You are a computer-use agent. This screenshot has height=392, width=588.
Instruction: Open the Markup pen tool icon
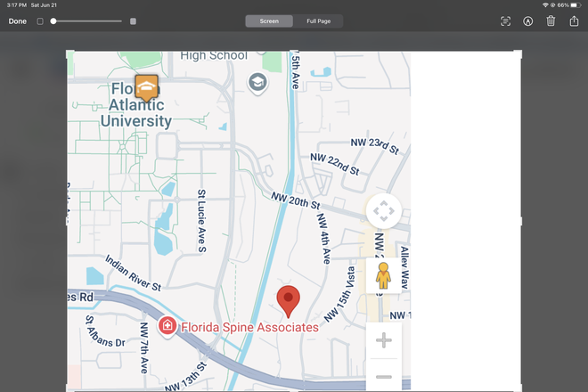(527, 21)
